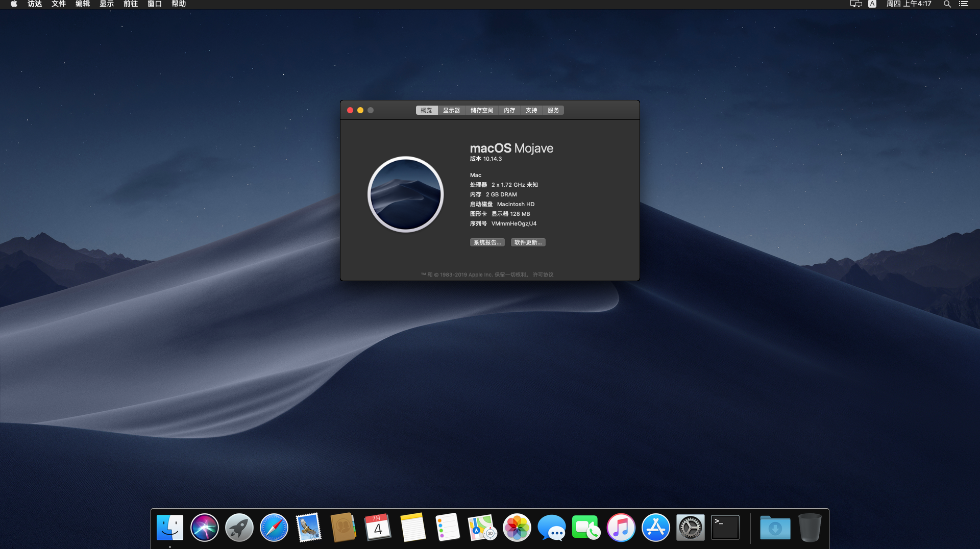Open Finder from the Dock
Image resolution: width=980 pixels, height=549 pixels.
[170, 528]
